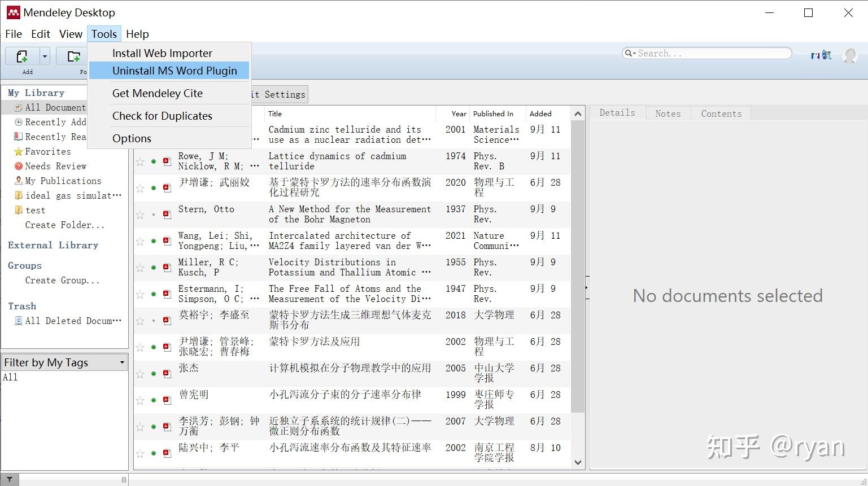This screenshot has height=486, width=868.
Task: Toggle favorite star for Wang, Lei row
Action: click(140, 242)
